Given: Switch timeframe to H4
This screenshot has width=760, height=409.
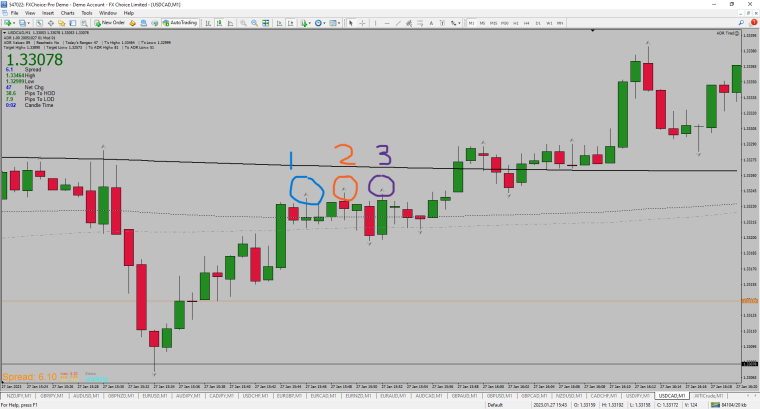Looking at the screenshot, I should pos(527,23).
